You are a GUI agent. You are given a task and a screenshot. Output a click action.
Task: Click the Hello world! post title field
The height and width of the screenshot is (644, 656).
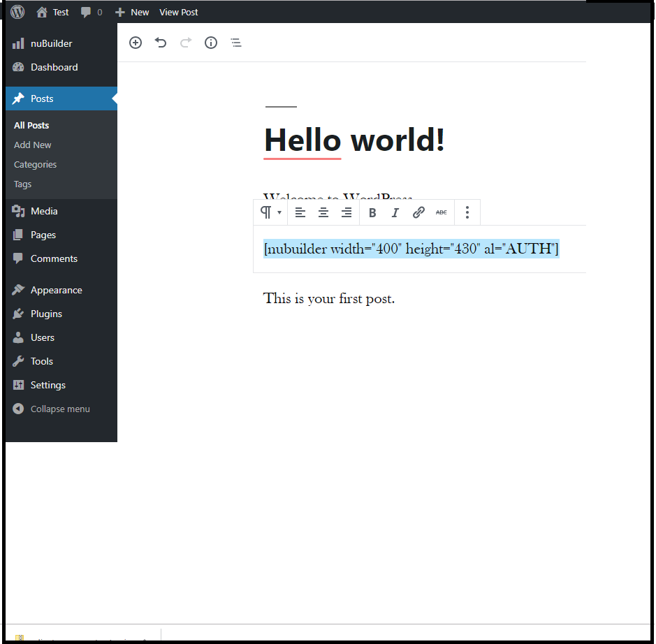(x=354, y=140)
